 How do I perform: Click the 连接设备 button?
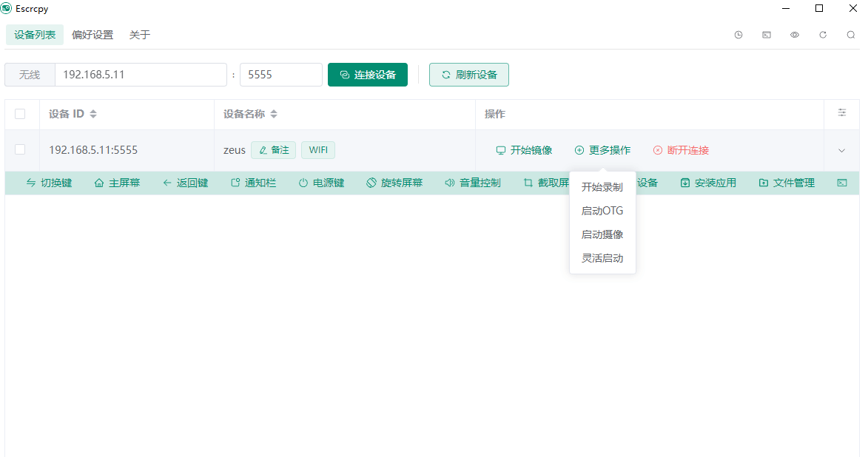(x=368, y=75)
